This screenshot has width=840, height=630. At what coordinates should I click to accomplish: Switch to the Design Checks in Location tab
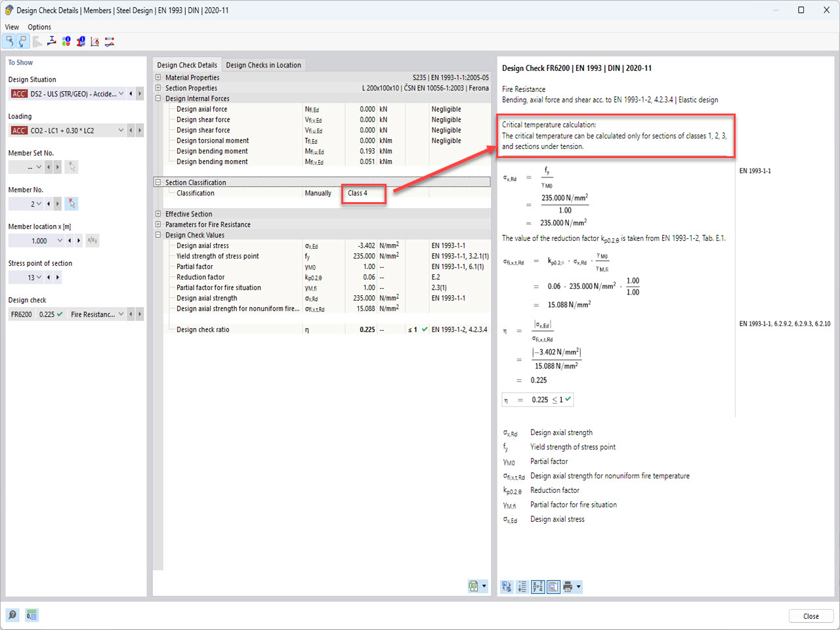pos(262,65)
